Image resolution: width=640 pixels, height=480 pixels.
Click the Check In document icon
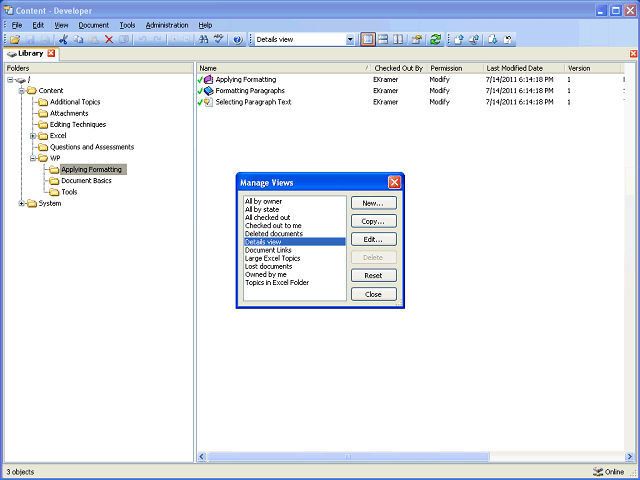coord(459,40)
